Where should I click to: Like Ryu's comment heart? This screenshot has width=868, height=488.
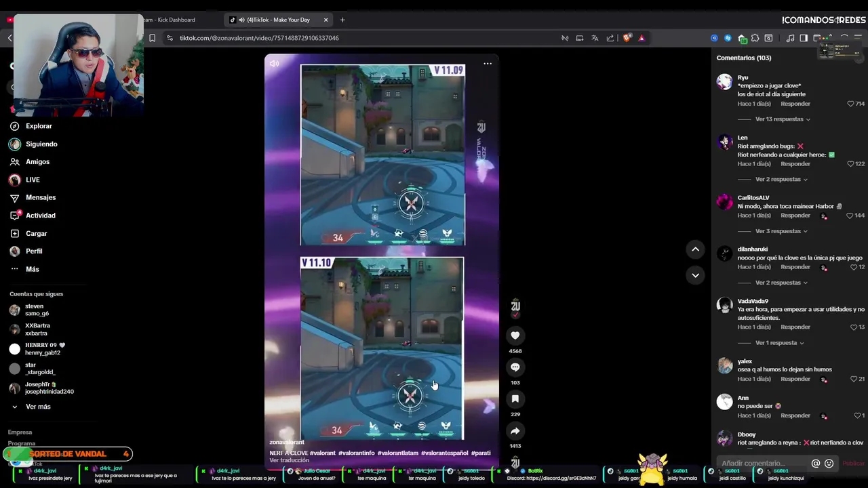coord(850,104)
